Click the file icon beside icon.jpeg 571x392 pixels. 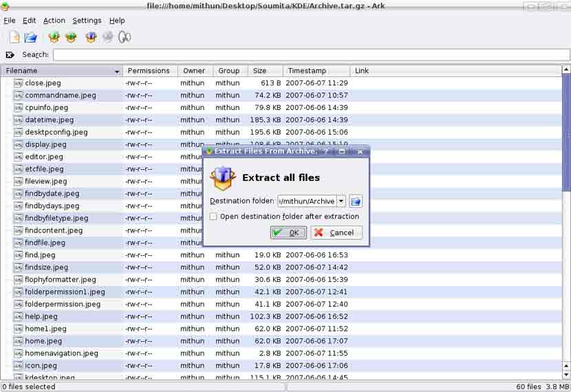coord(18,366)
